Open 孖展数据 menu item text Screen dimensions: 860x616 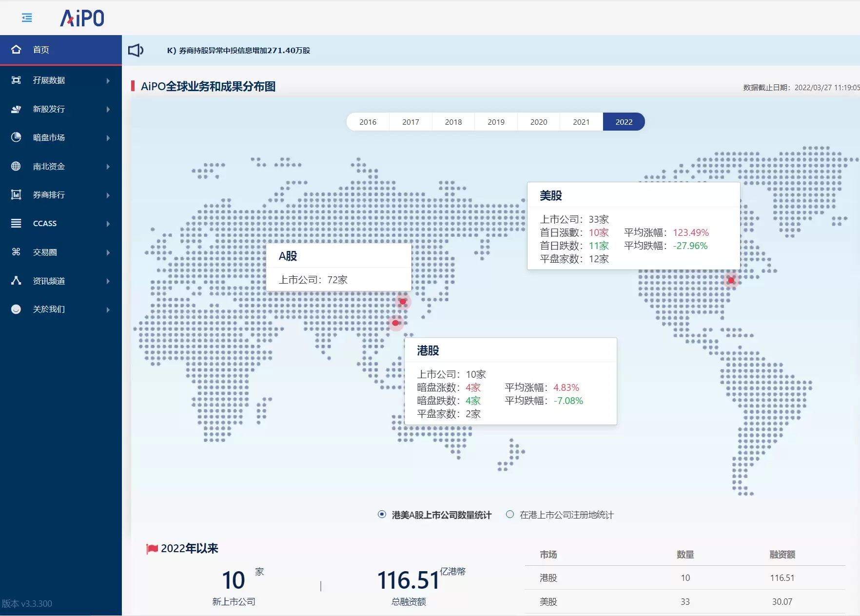(49, 80)
